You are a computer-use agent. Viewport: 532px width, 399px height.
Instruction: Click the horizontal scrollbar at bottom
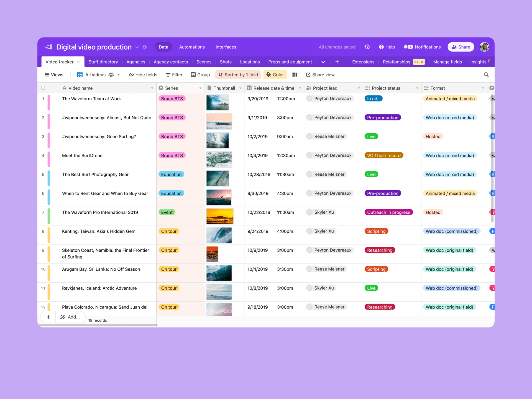[x=98, y=325]
